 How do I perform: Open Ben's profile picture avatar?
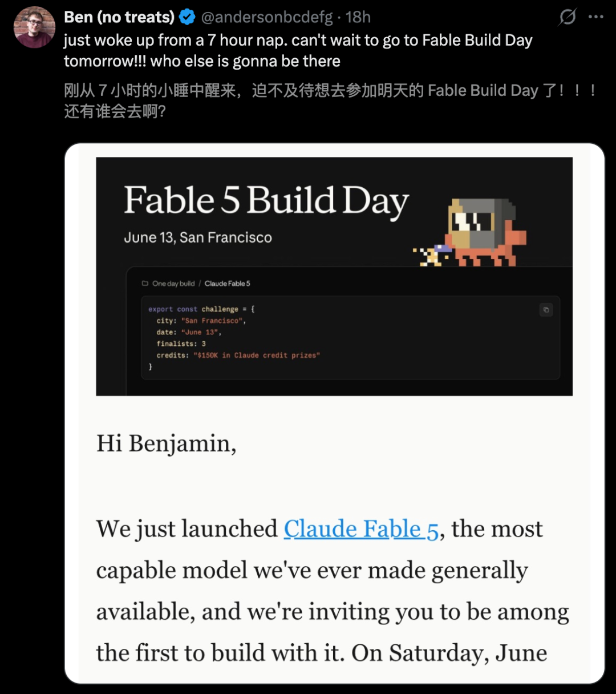coord(35,27)
